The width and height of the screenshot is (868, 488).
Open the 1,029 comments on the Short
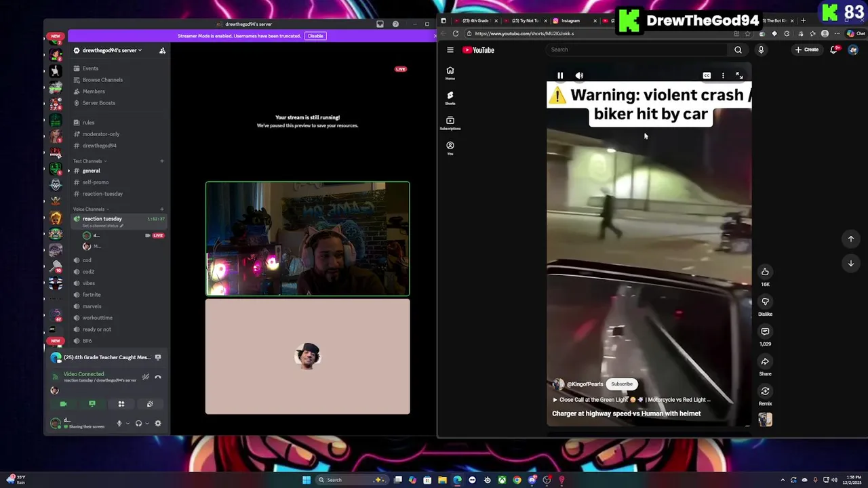(x=765, y=331)
